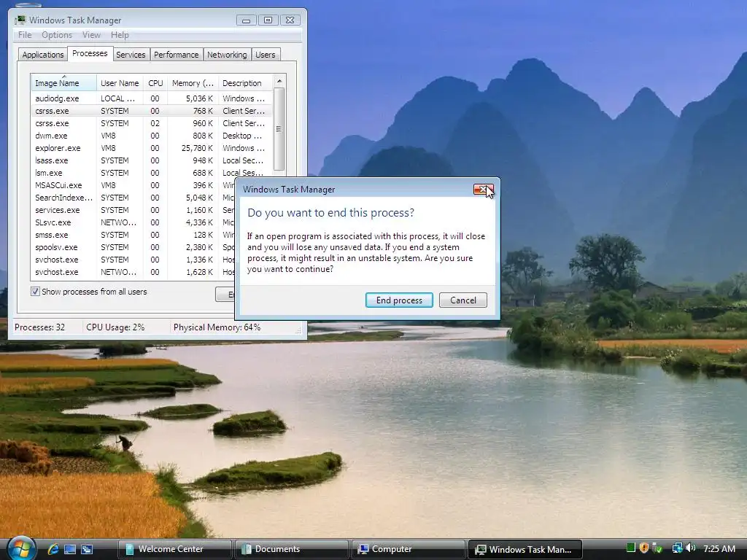This screenshot has width=747, height=560.
Task: Click the process list scrollbar thumb
Action: [x=279, y=129]
